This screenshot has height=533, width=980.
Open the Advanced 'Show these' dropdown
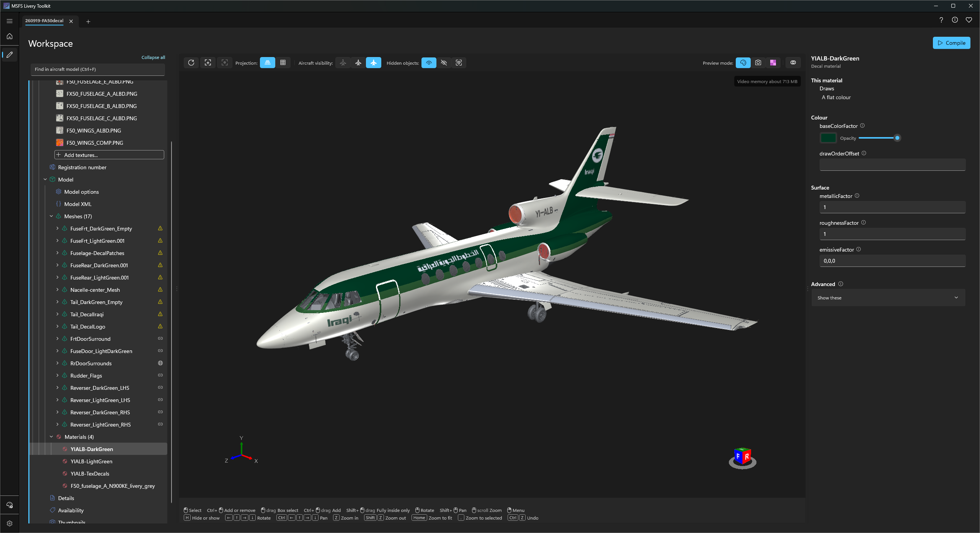click(888, 298)
